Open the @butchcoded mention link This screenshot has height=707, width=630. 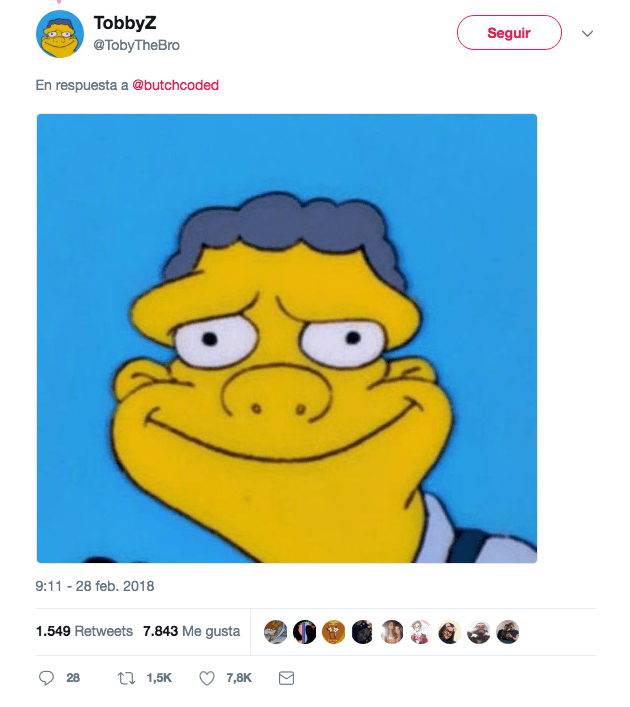175,85
